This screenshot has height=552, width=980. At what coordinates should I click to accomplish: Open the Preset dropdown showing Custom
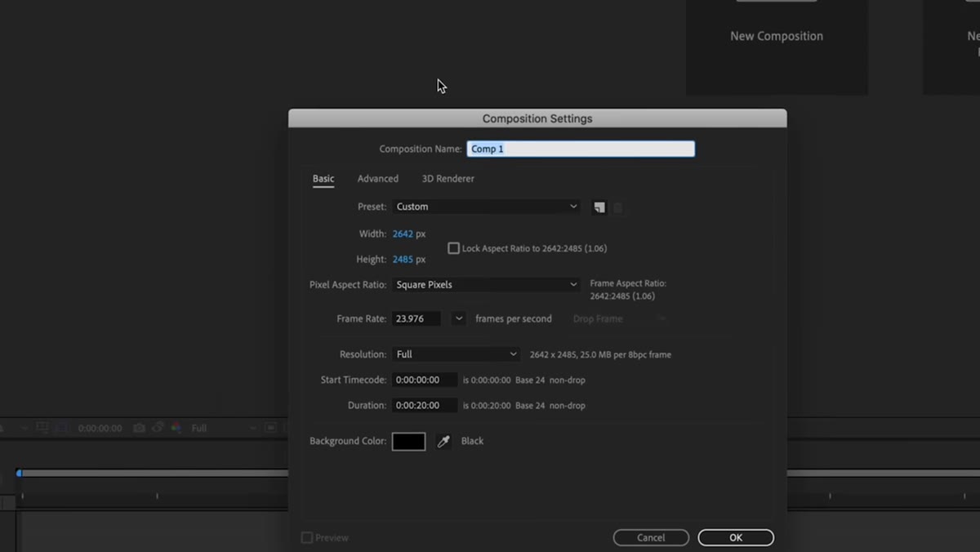[487, 207]
